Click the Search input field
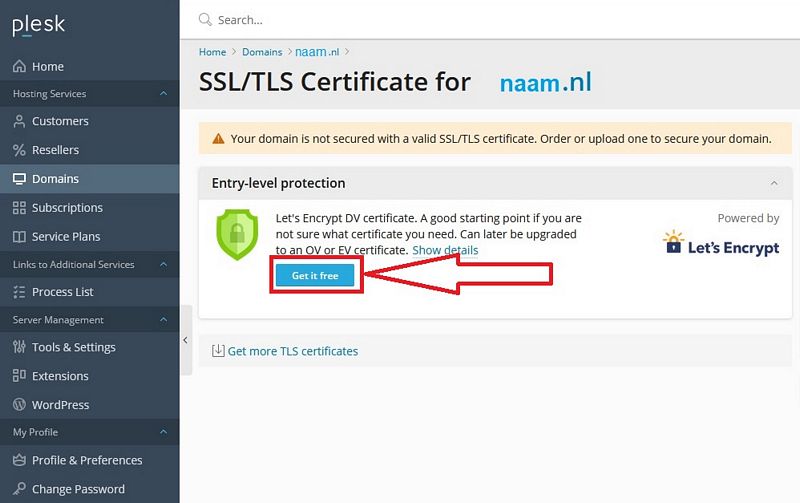The width and height of the screenshot is (800, 503). pos(490,20)
